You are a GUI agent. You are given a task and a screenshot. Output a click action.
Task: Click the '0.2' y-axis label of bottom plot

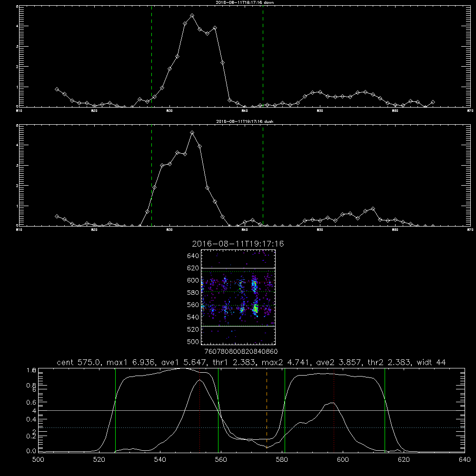[31, 436]
